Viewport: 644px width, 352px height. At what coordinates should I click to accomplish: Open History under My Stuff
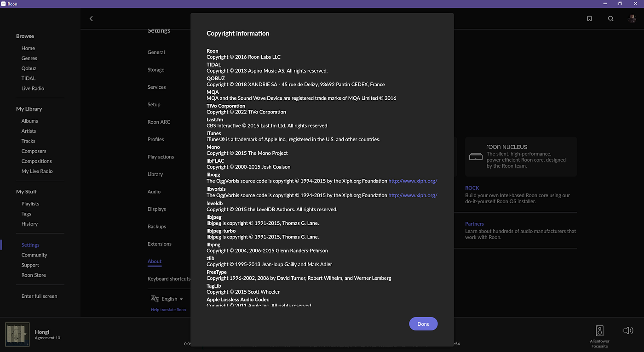pos(29,224)
